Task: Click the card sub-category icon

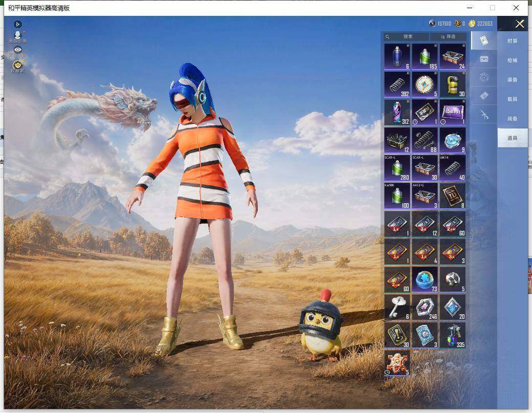Action: click(x=484, y=40)
